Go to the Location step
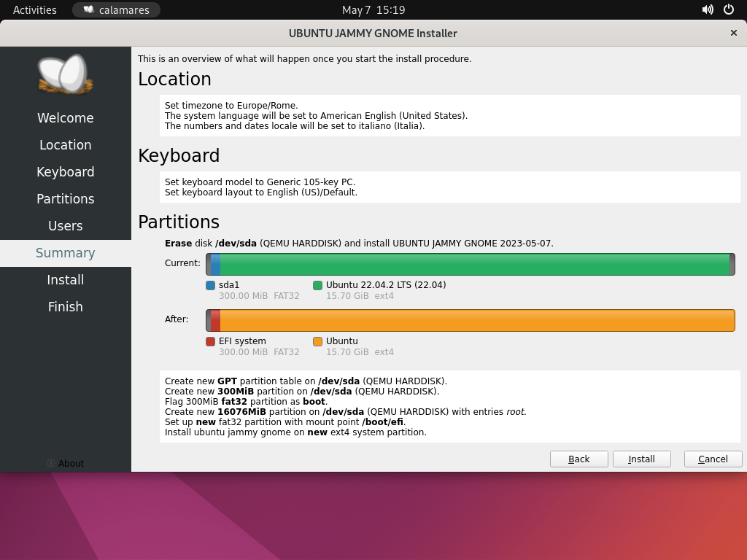The image size is (747, 560). [65, 144]
